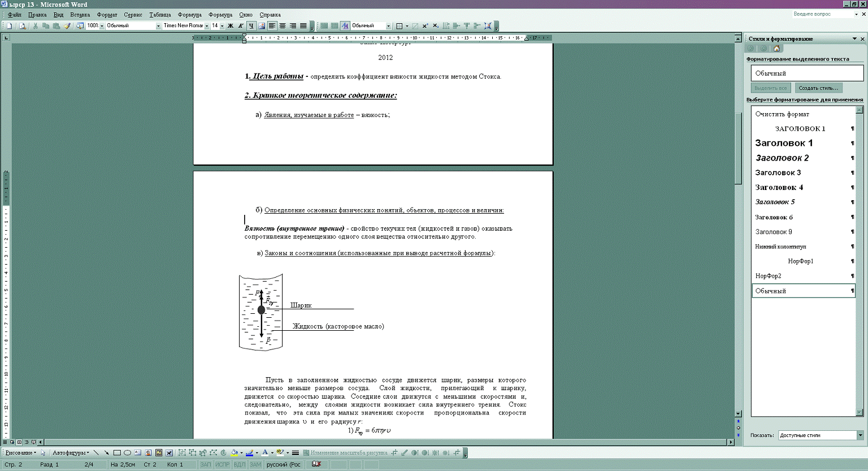The height and width of the screenshot is (471, 868).
Task: Set the line style in the Drawing toolbar
Action: point(295,453)
